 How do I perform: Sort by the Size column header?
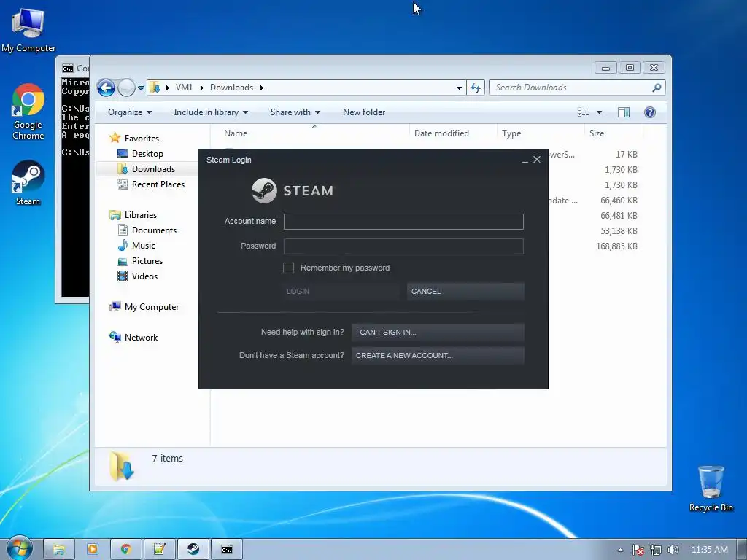[x=614, y=133]
